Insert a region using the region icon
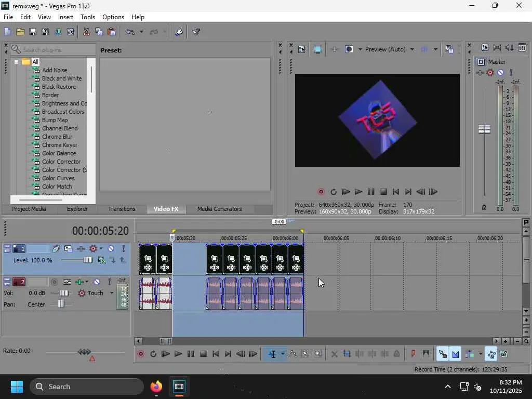Image resolution: width=532 pixels, height=399 pixels. coord(426,354)
